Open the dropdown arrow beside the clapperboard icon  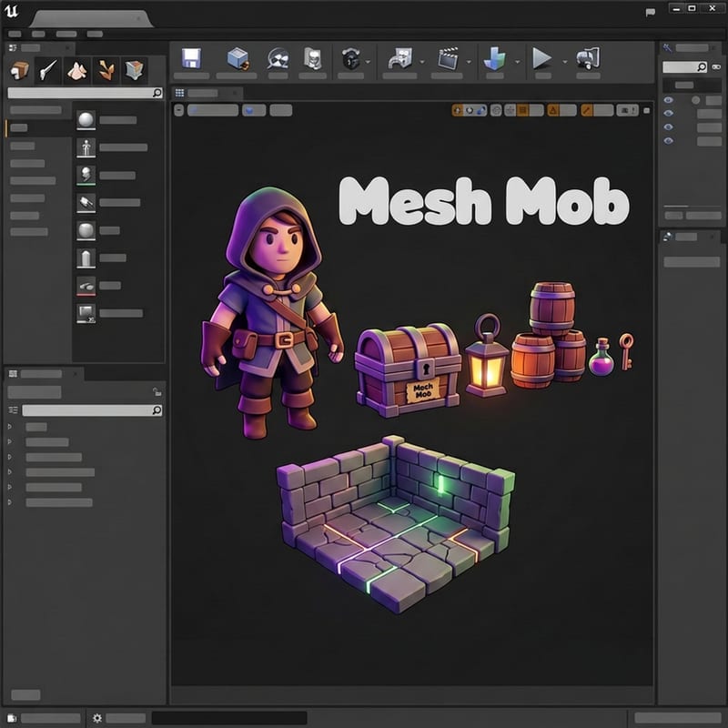tap(469, 62)
